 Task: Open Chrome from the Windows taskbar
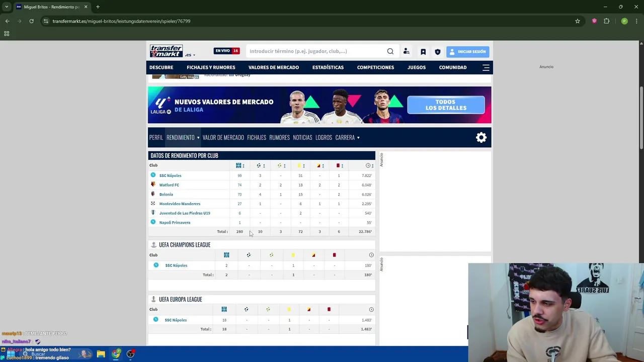click(x=116, y=354)
